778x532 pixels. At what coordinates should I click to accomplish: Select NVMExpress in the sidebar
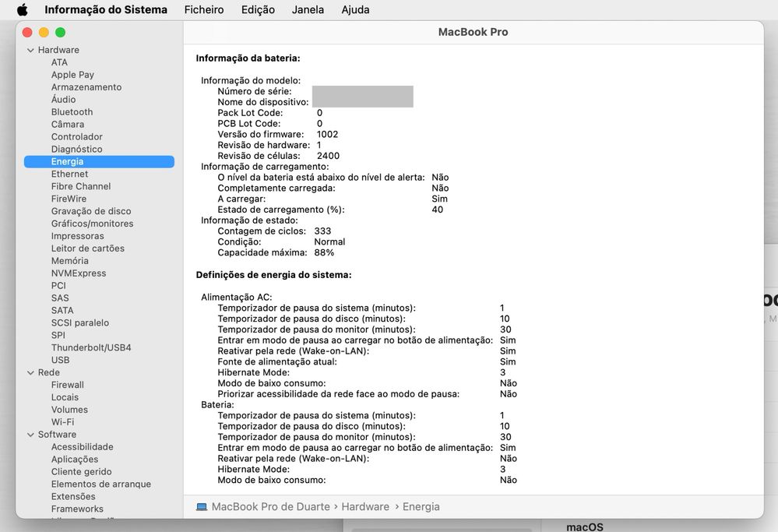(x=79, y=273)
